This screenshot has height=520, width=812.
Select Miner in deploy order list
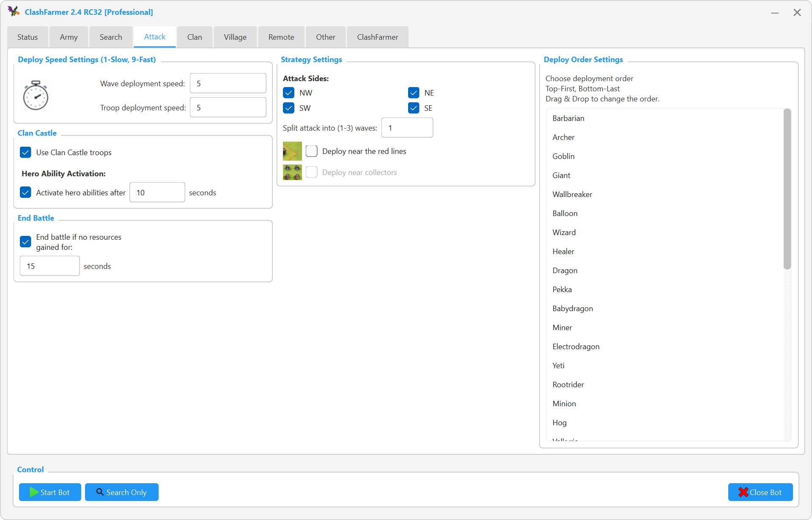pos(665,328)
